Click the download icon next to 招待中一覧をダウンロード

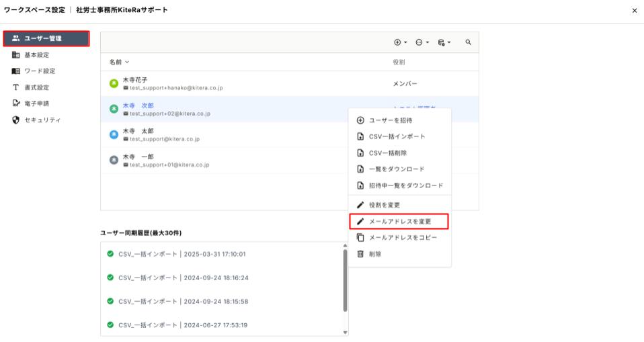pyautogui.click(x=360, y=185)
